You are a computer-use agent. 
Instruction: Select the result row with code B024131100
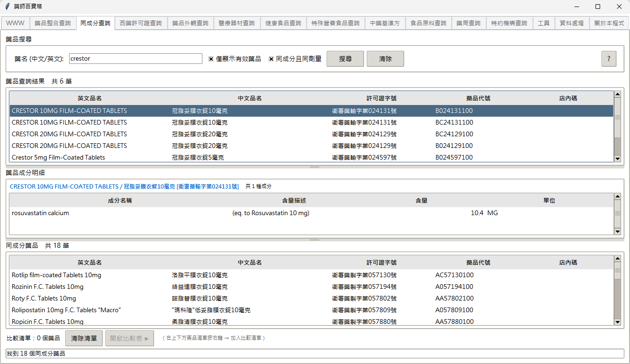(311, 111)
